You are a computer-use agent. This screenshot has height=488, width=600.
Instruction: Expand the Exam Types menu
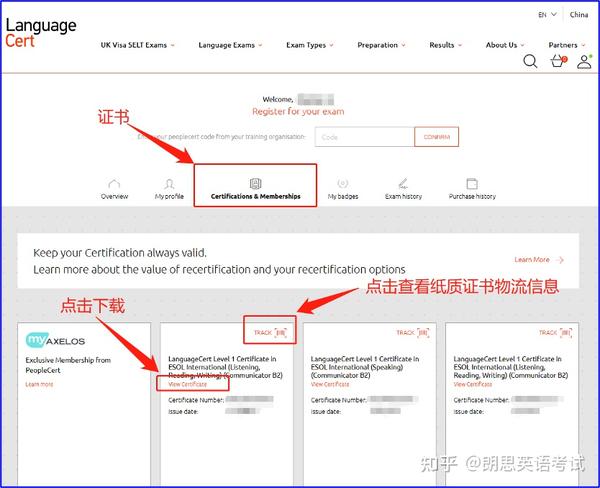pyautogui.click(x=310, y=45)
